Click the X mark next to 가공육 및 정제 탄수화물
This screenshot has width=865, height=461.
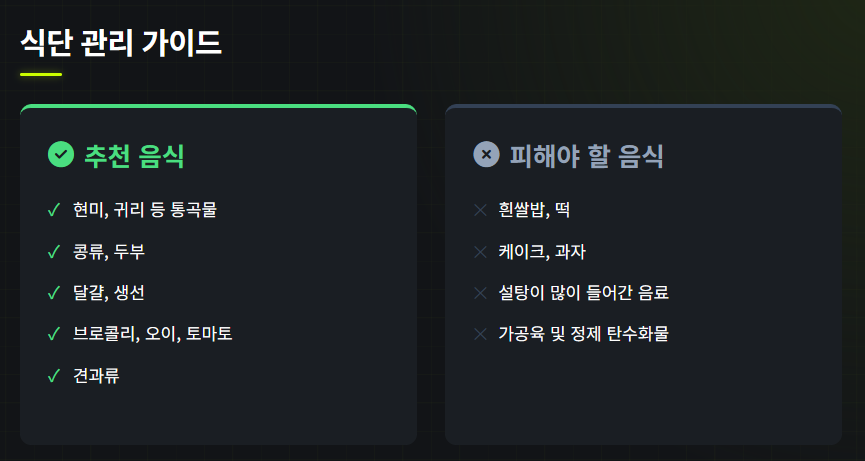click(x=480, y=334)
